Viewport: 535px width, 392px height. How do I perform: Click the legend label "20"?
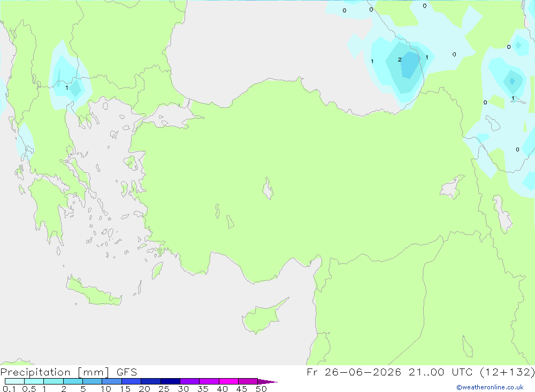point(144,389)
